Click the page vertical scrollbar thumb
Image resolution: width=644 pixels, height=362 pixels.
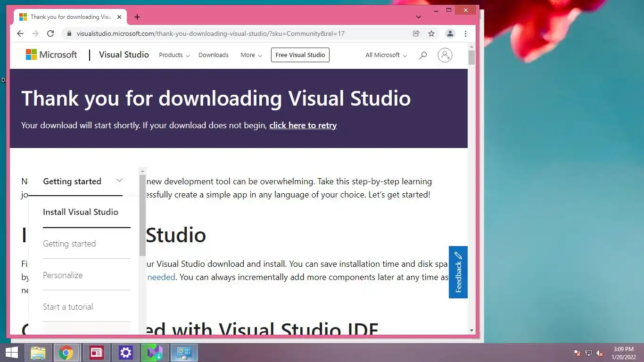471,58
